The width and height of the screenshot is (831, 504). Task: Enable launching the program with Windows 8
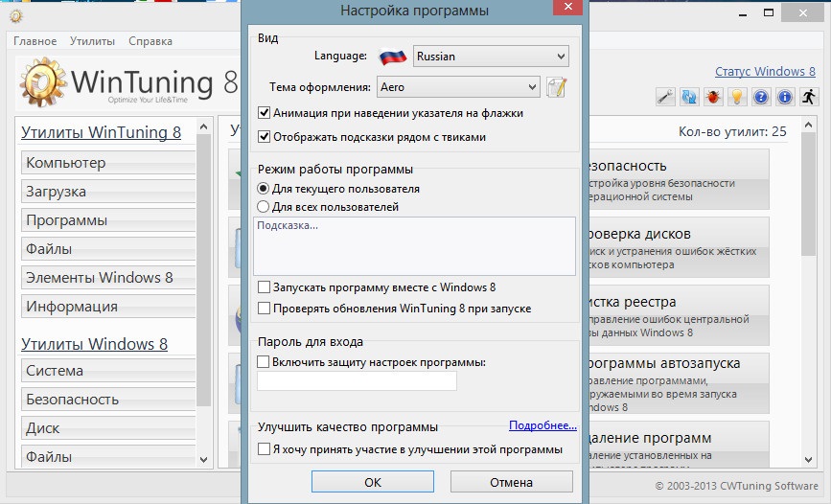tap(265, 287)
